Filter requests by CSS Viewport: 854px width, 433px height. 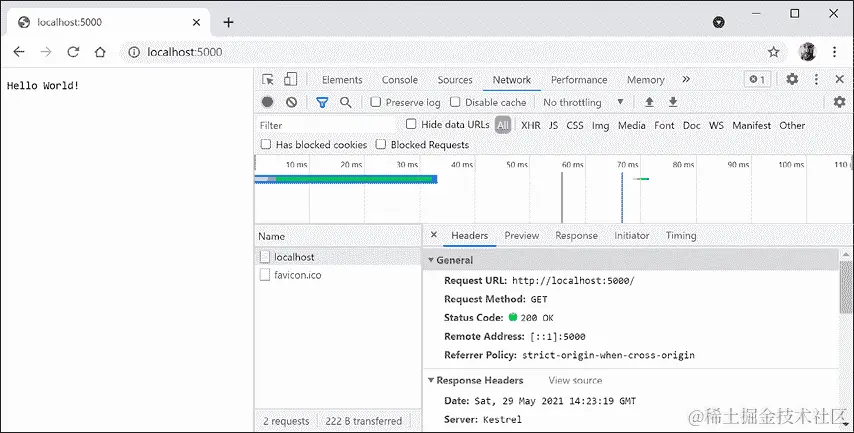click(x=575, y=125)
